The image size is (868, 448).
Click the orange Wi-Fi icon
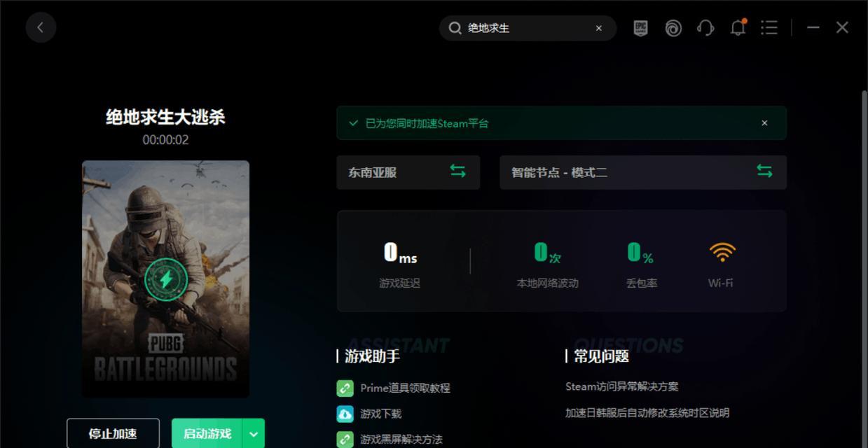coord(722,252)
